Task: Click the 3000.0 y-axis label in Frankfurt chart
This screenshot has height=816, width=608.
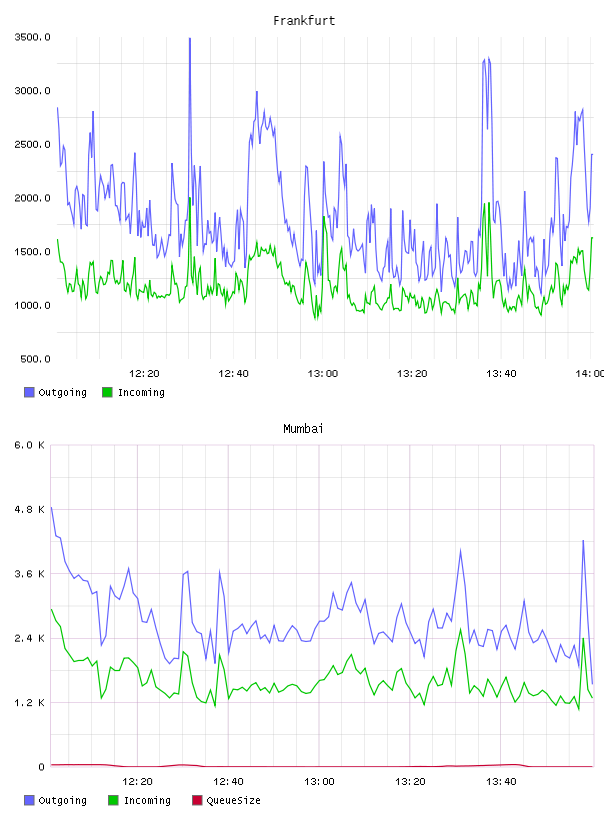Action: coord(32,91)
